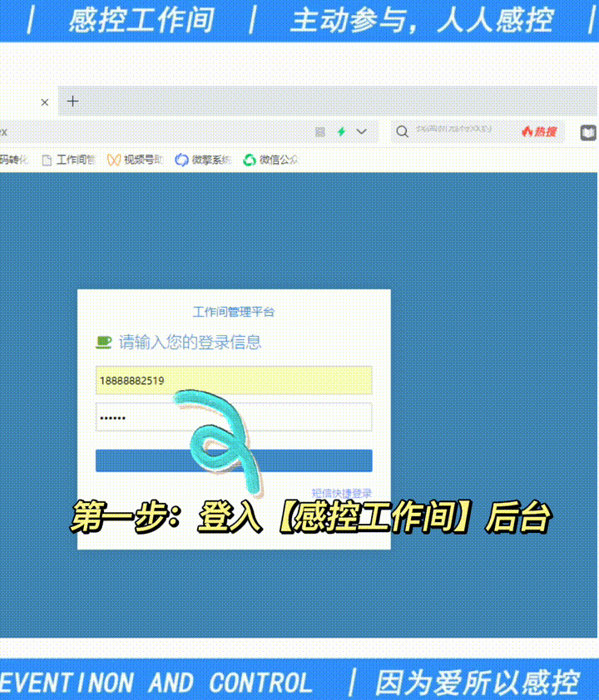Click the 工作间管理平台 title text
The image size is (599, 700).
coord(234,312)
